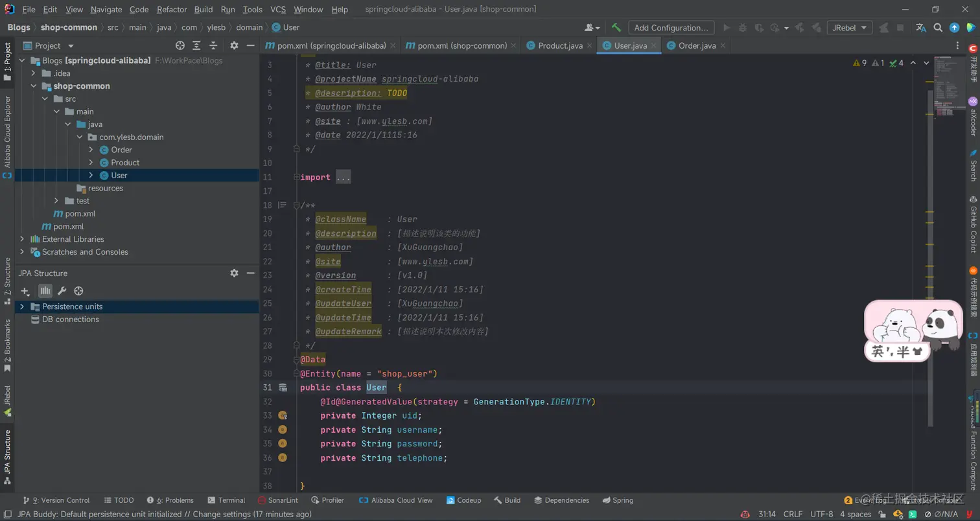
Task: Click the Add Configuration button
Action: 671,28
